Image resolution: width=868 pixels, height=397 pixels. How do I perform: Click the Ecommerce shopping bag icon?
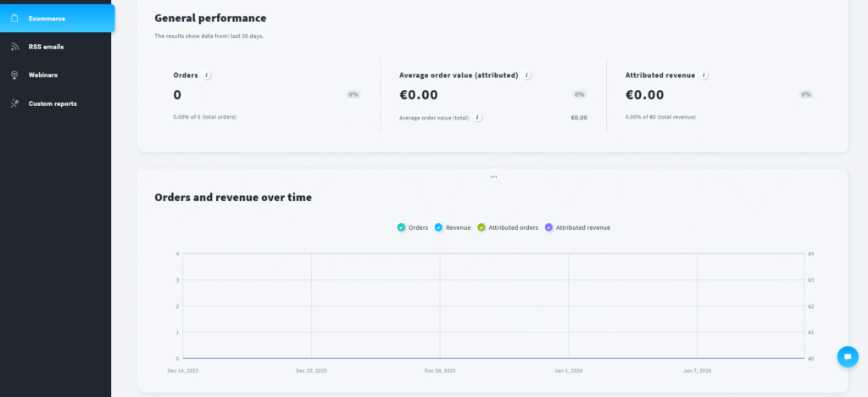[x=15, y=19]
